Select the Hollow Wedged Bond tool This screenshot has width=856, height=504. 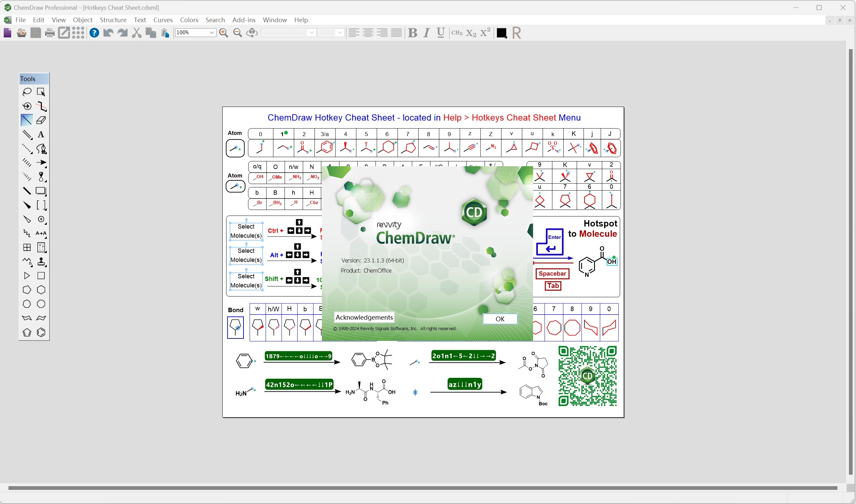click(27, 219)
